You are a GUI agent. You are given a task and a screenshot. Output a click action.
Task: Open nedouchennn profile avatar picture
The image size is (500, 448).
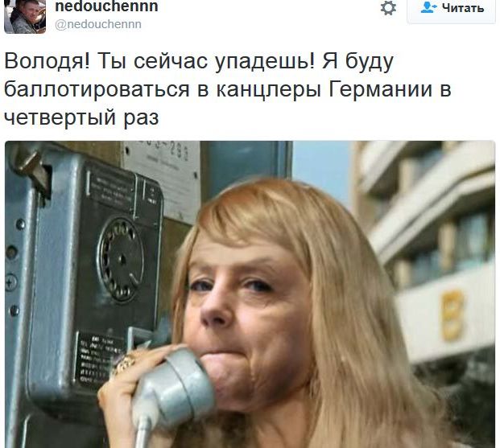click(24, 16)
